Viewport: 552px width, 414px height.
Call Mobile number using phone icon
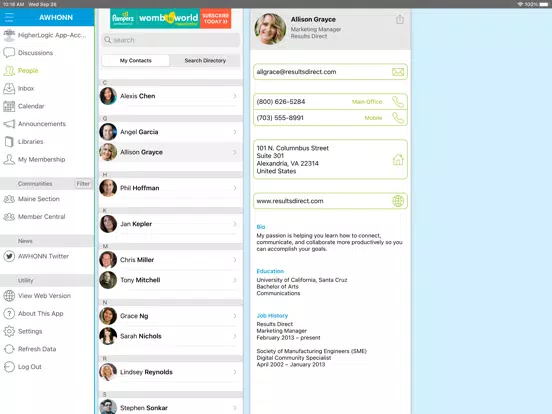(398, 118)
